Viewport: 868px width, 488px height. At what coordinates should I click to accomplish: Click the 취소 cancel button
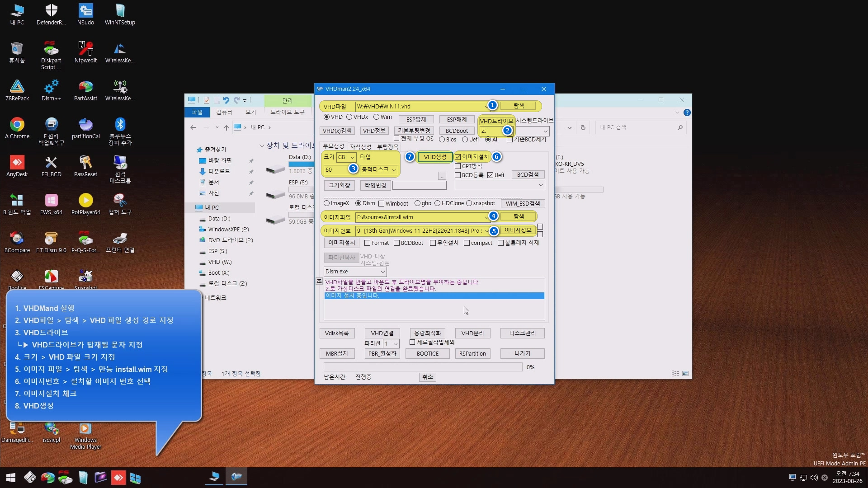point(427,377)
